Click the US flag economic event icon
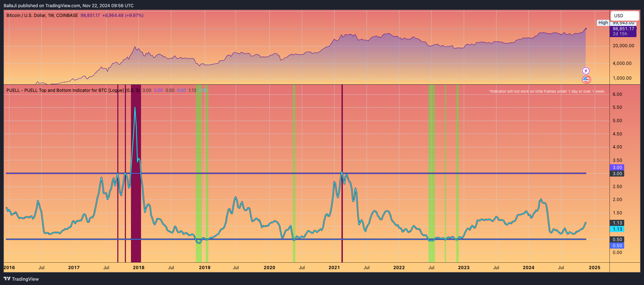This screenshot has width=644, height=285. 586,80
